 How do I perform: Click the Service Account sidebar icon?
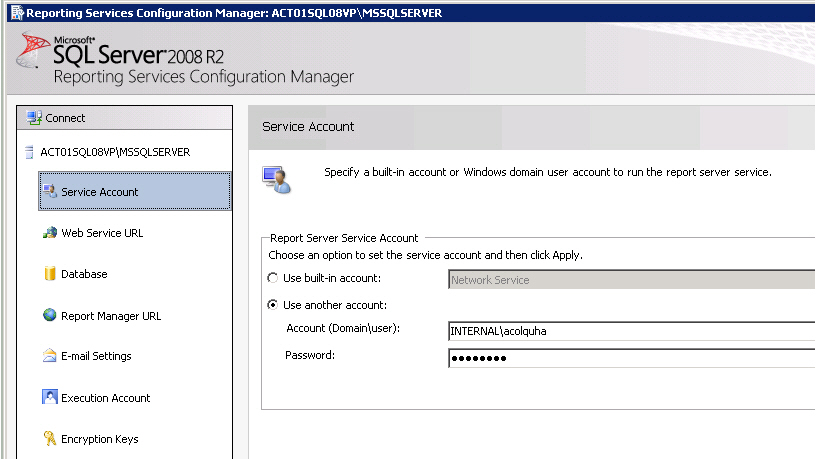coord(50,191)
